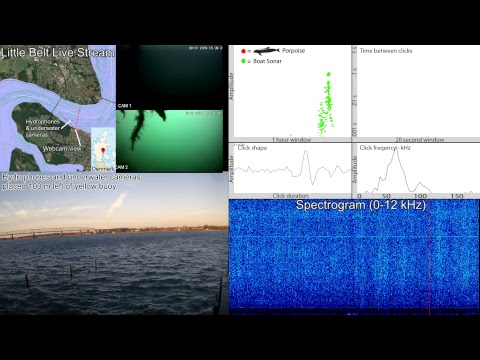
Task: Click the 'Spectrogram (0-12 kHz)' title
Action: 361,205
